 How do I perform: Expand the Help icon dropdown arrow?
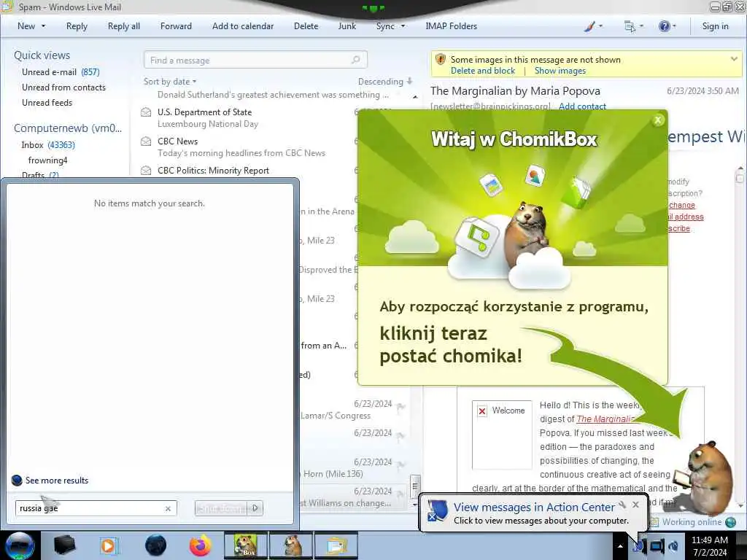pyautogui.click(x=674, y=26)
